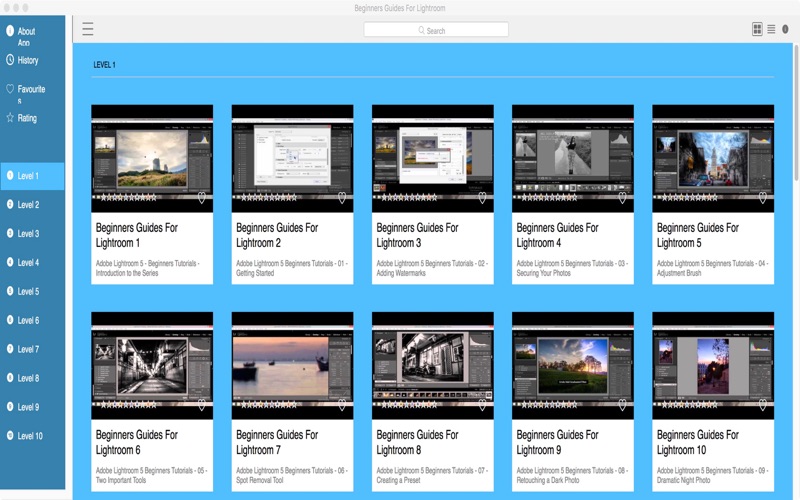Select Level 8 in sidebar

click(x=32, y=378)
